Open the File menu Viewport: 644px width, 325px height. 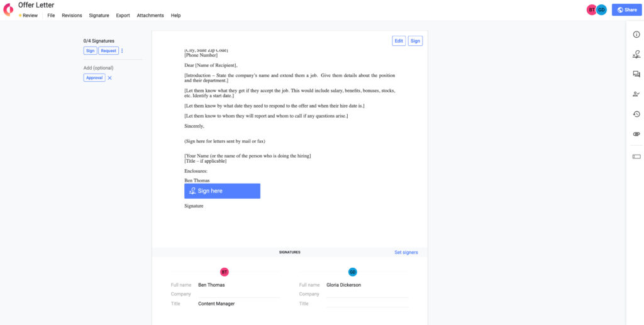(x=51, y=16)
